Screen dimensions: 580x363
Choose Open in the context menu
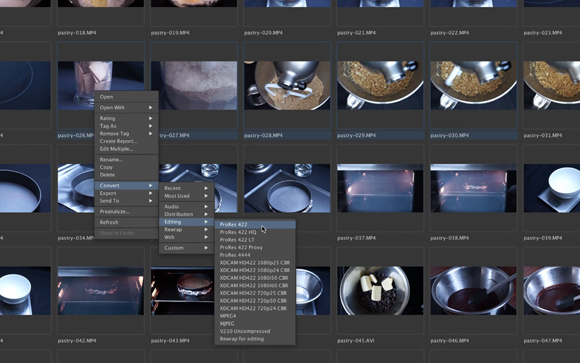pos(126,97)
